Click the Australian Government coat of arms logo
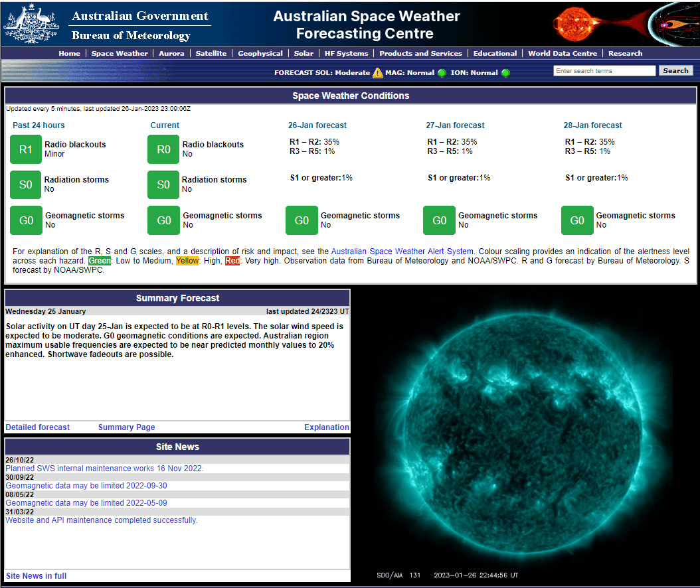The image size is (700, 588). 31,25
